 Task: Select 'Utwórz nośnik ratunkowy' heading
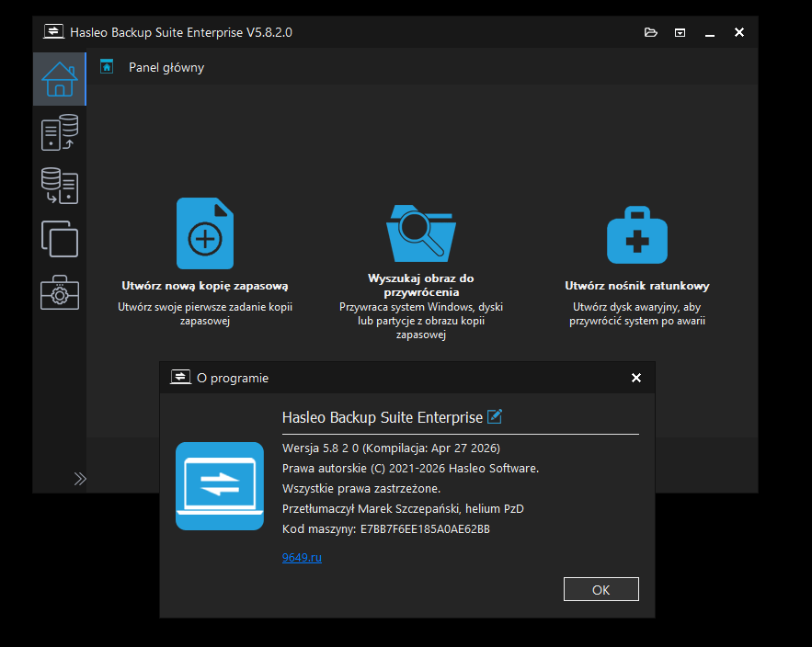coord(637,286)
